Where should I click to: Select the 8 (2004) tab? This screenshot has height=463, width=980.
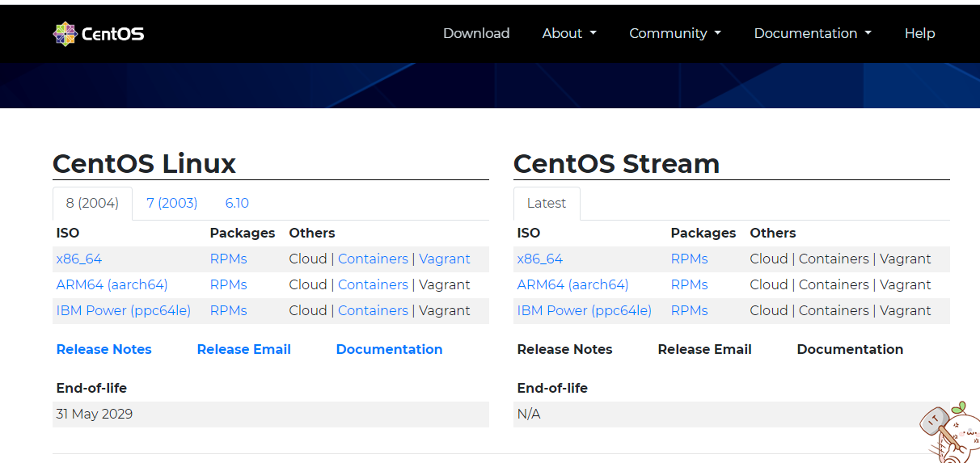[92, 203]
